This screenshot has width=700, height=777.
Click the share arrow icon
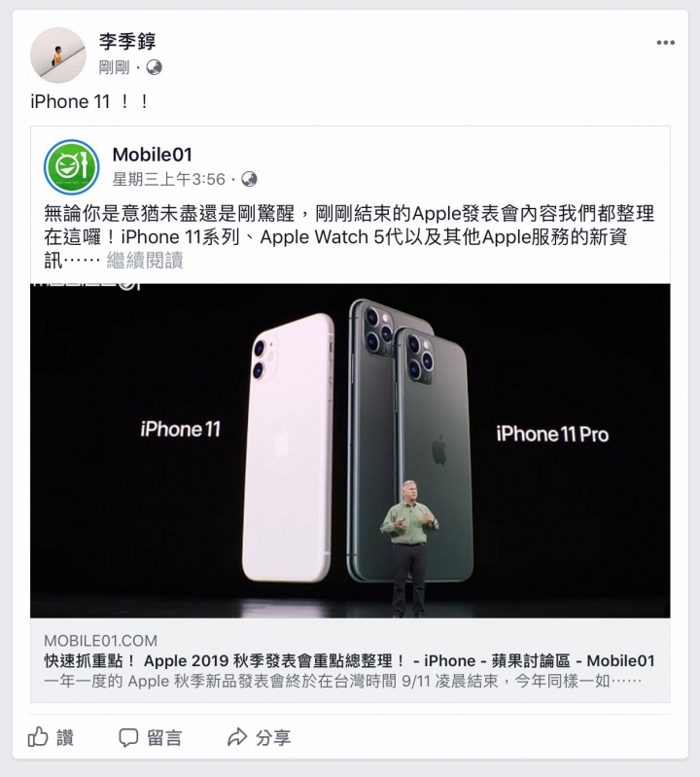coord(237,737)
